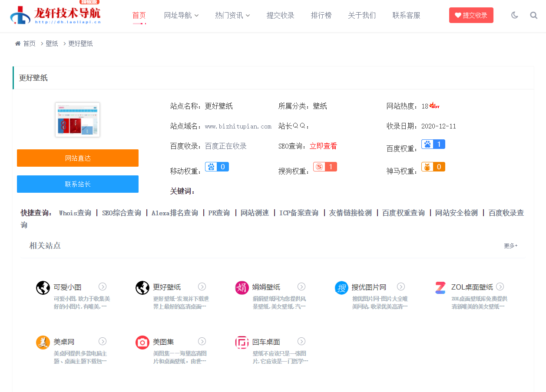This screenshot has height=392, width=546.
Task: Click the 美桌网 orange logo icon
Action: 43,342
